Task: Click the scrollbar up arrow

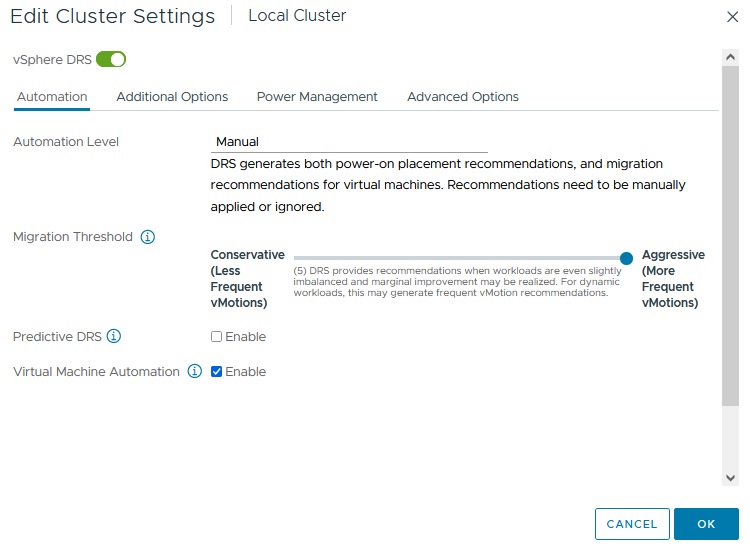Action: coord(730,58)
